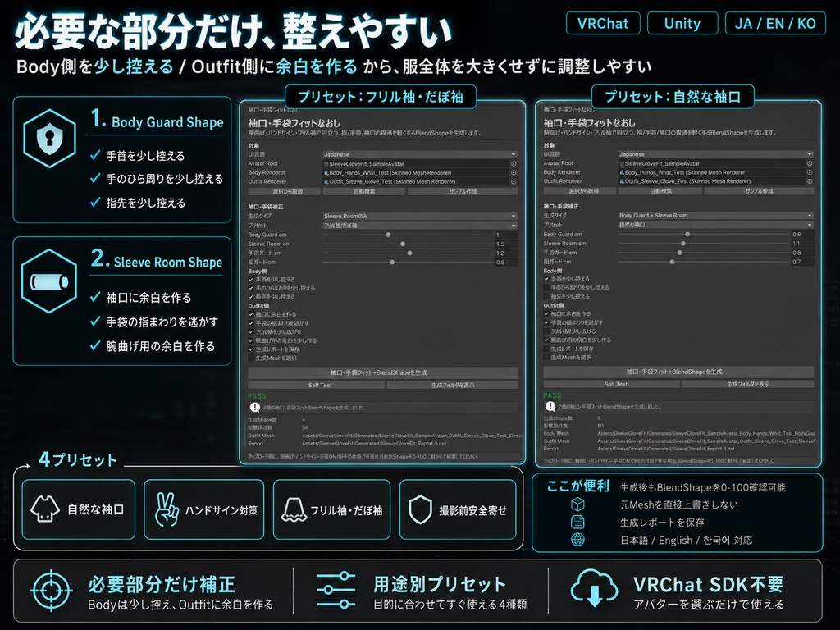Image resolution: width=840 pixels, height=630 pixels.
Task: Click サンプル作成 in 自然な袖口 preset panel
Action: [x=759, y=190]
